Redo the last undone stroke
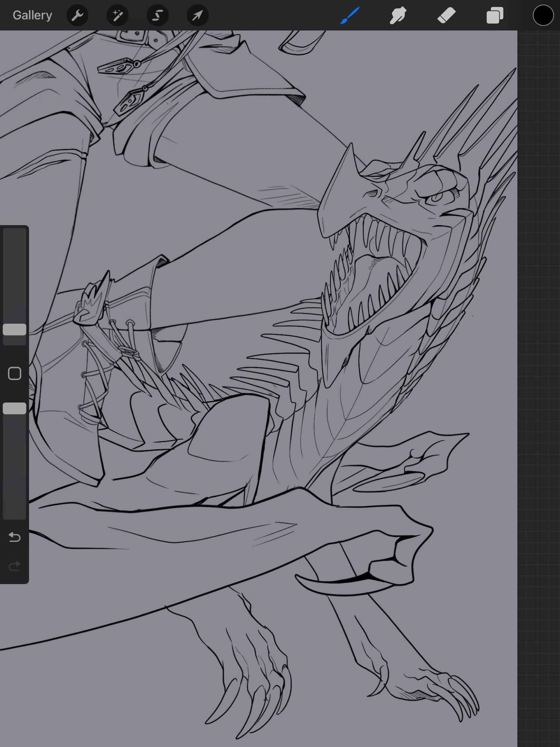560x747 pixels. click(x=15, y=566)
